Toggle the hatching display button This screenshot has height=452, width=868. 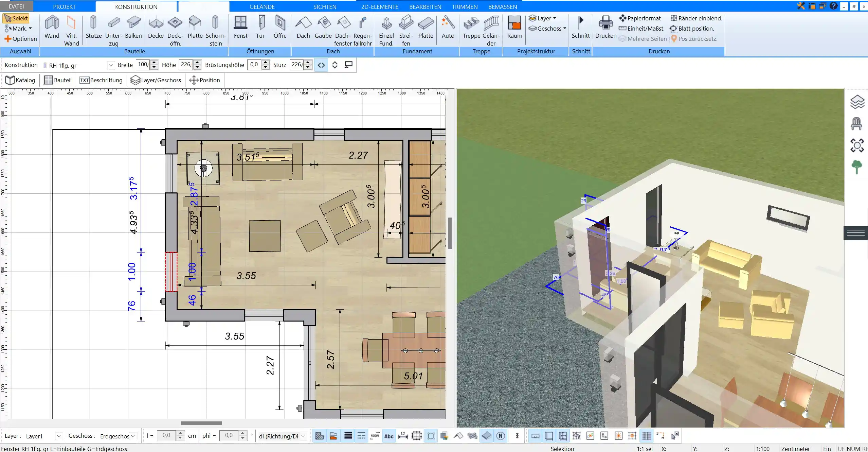[x=319, y=436]
